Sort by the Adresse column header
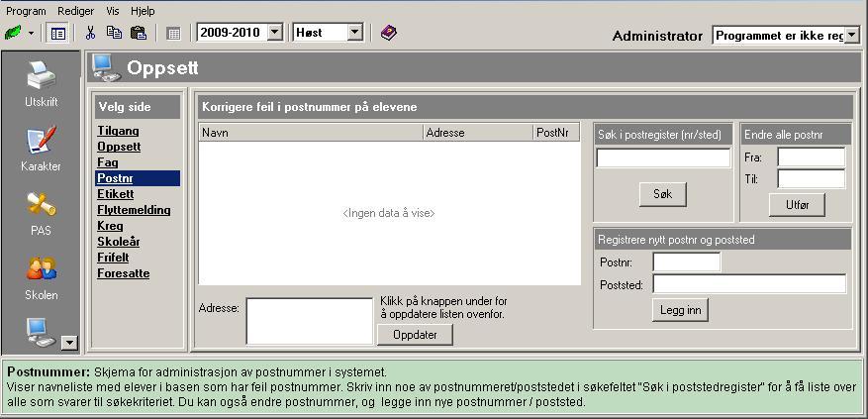Screen dimensions: 868x419 point(478,133)
